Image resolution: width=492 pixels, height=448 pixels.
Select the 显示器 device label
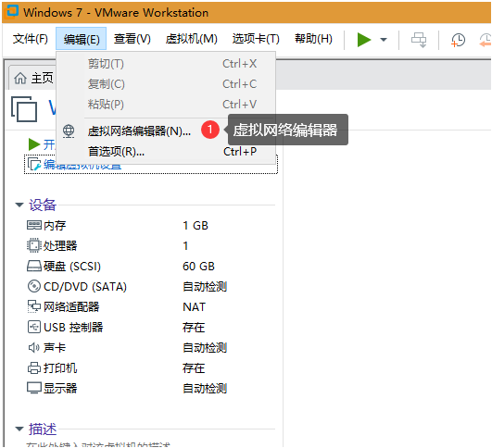pyautogui.click(x=60, y=389)
